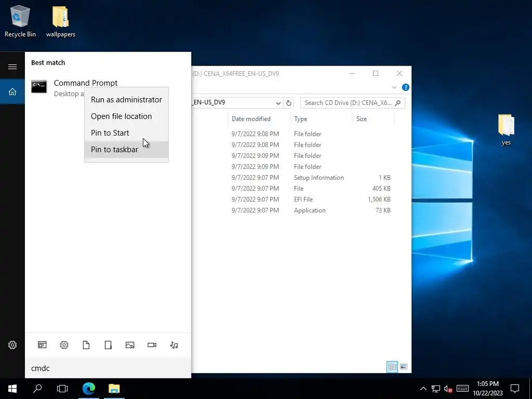The image size is (532, 399).
Task: Refresh the Explorer address bar
Action: coord(289,103)
